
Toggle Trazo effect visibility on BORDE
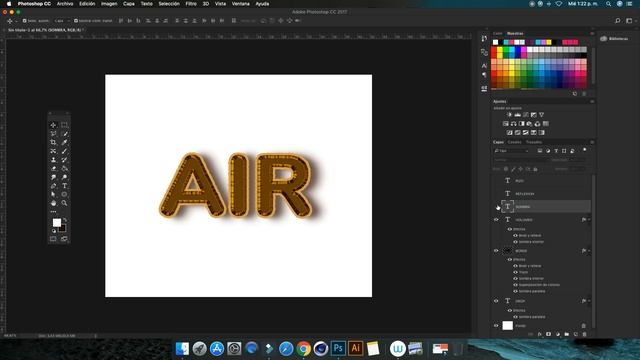coord(516,272)
